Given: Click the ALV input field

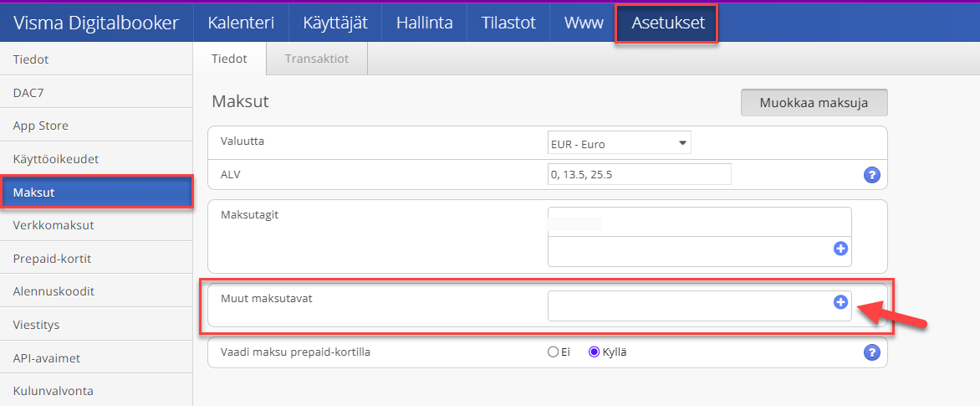Looking at the screenshot, I should 640,174.
